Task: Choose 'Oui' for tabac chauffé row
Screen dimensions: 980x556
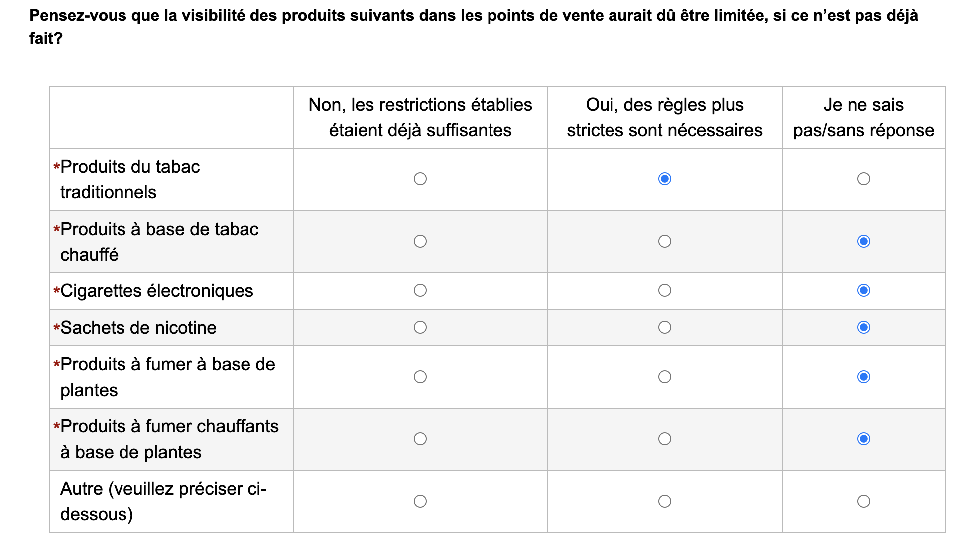Action: [x=665, y=241]
